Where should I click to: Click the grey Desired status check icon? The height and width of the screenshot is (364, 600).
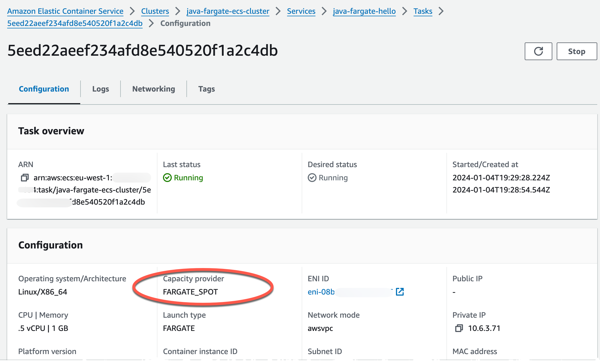coord(312,178)
